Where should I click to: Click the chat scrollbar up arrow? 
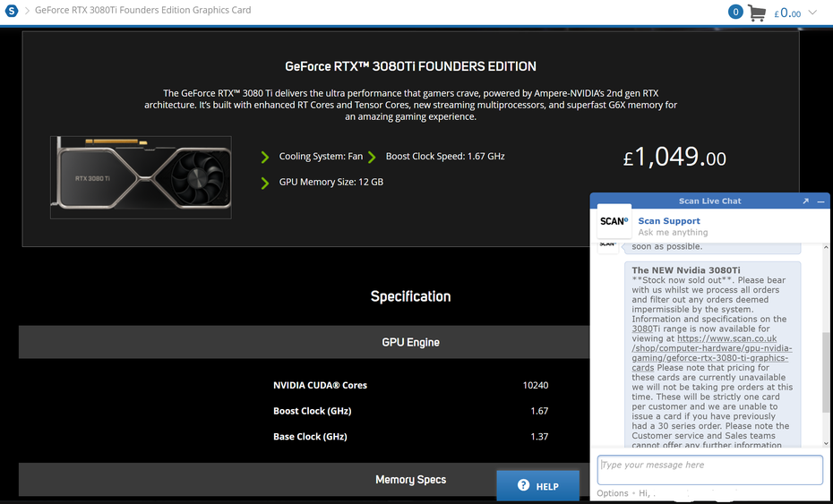[826, 247]
